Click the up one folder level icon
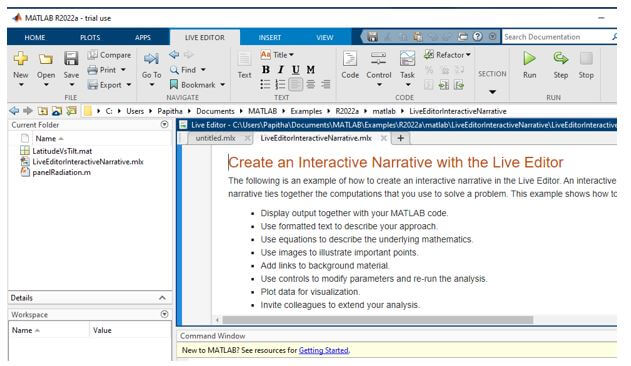Screen dimensions: 631x366 [x=43, y=111]
